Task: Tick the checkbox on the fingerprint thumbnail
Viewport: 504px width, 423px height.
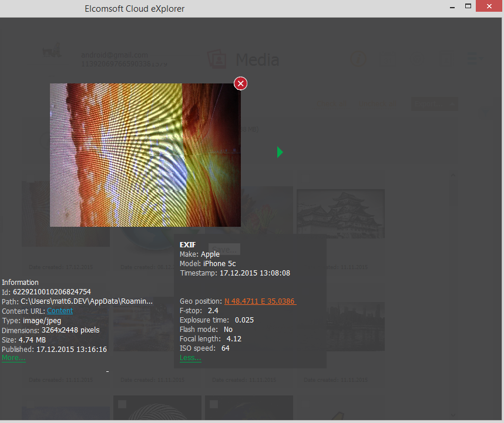Action: (x=122, y=404)
